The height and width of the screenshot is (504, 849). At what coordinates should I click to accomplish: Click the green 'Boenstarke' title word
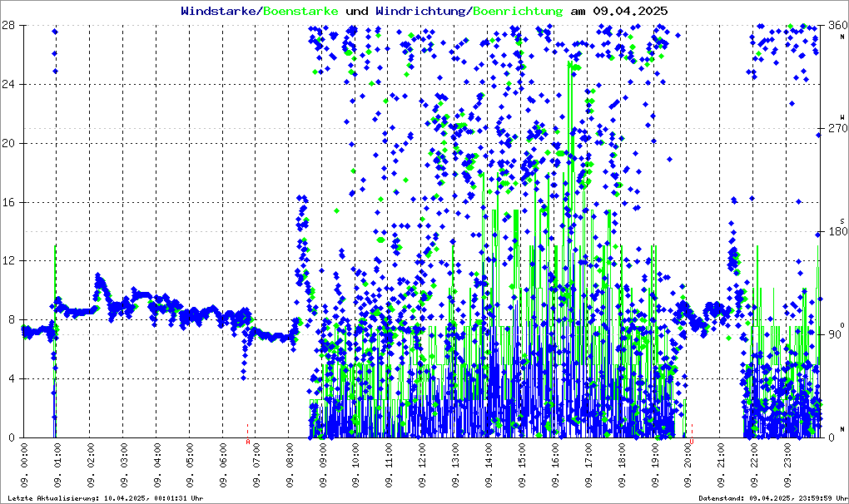pyautogui.click(x=300, y=11)
